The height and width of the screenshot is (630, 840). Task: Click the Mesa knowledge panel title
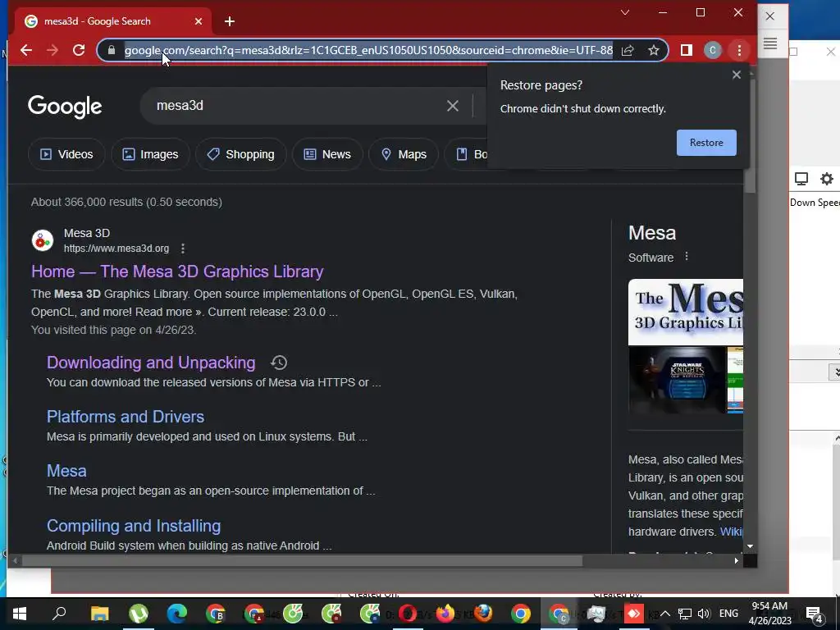point(652,233)
